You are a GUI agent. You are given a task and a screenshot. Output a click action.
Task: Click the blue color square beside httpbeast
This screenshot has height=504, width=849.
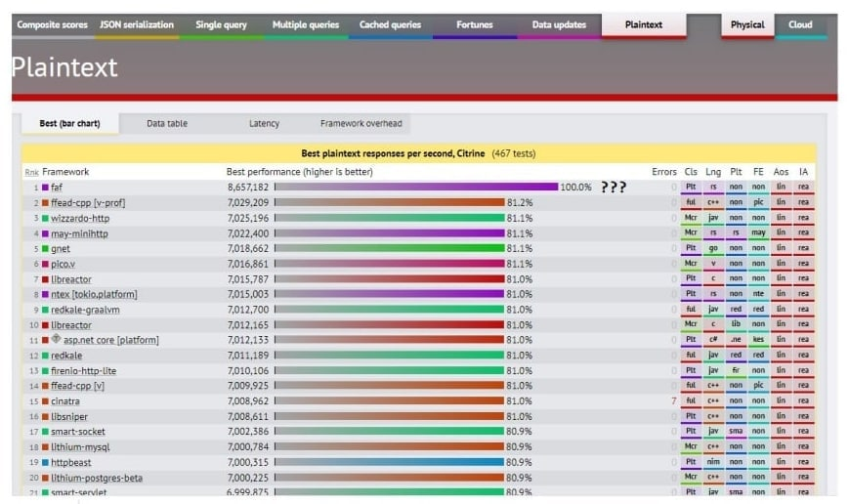46,462
